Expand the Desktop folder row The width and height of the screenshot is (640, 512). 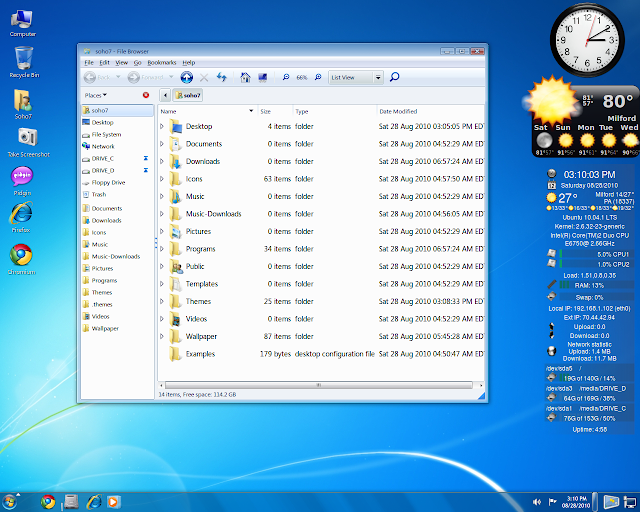[x=162, y=127]
